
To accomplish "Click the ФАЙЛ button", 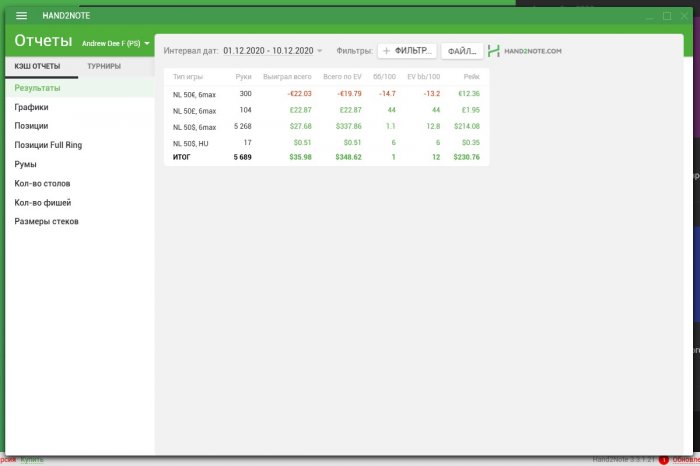I will (462, 51).
